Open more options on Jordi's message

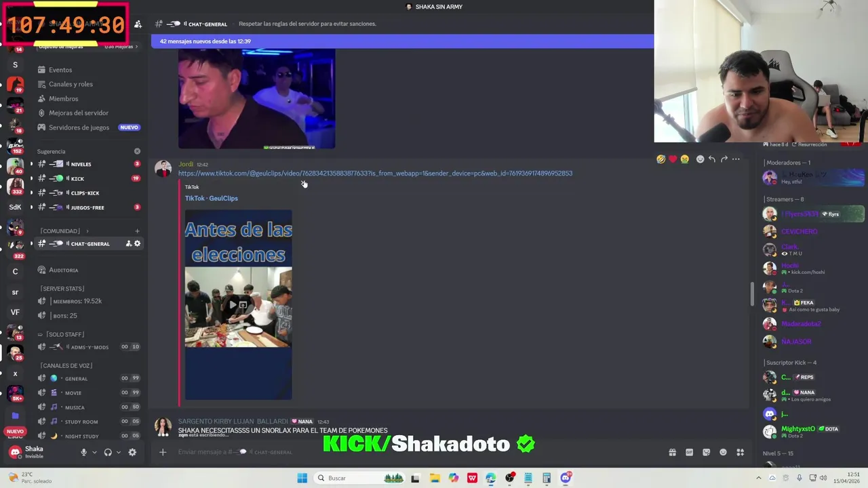point(736,159)
